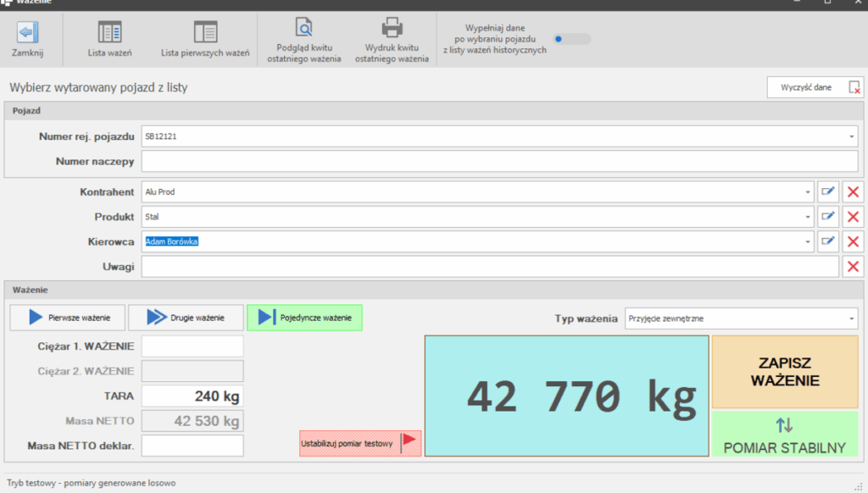868x493 pixels.
Task: Expand the Kontrahent dropdown arrow
Action: pyautogui.click(x=807, y=192)
